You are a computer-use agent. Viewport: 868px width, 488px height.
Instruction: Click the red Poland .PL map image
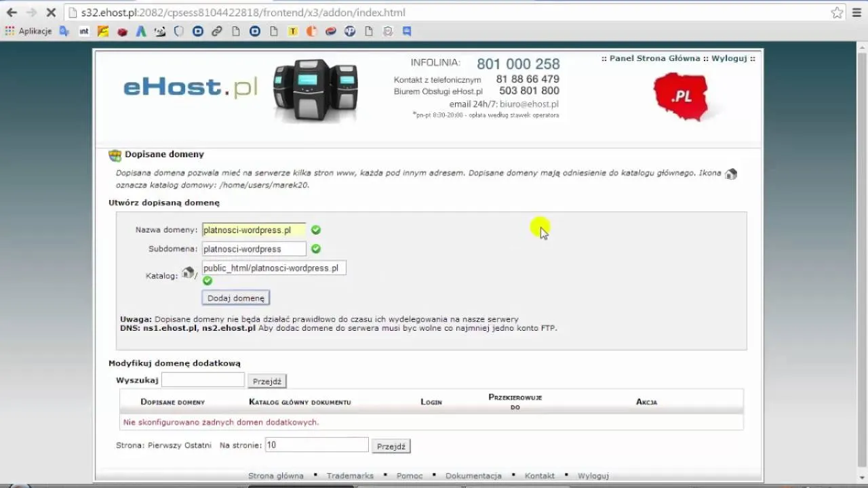click(682, 96)
